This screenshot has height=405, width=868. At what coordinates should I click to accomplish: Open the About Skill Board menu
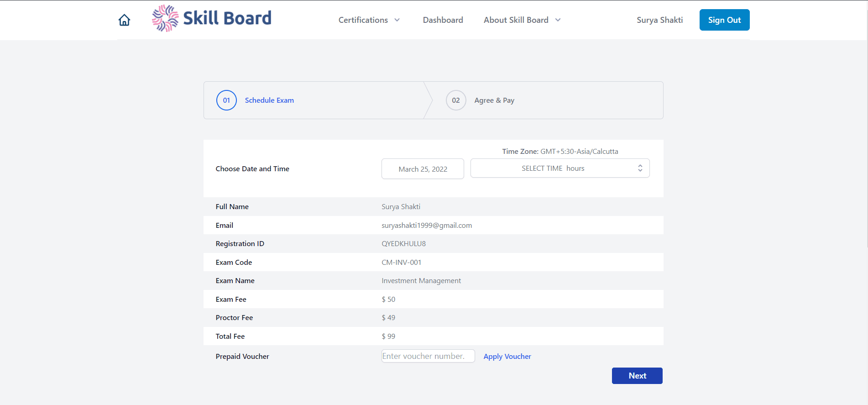point(516,20)
